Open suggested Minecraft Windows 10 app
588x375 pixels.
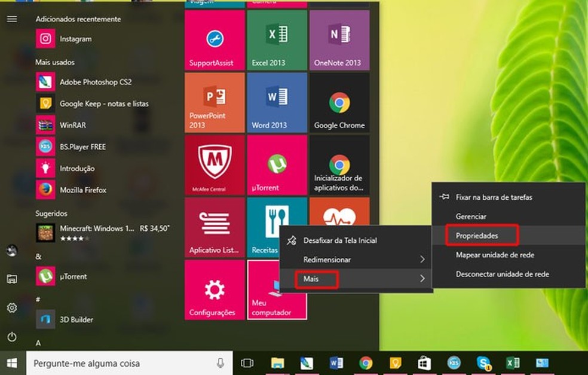103,233
